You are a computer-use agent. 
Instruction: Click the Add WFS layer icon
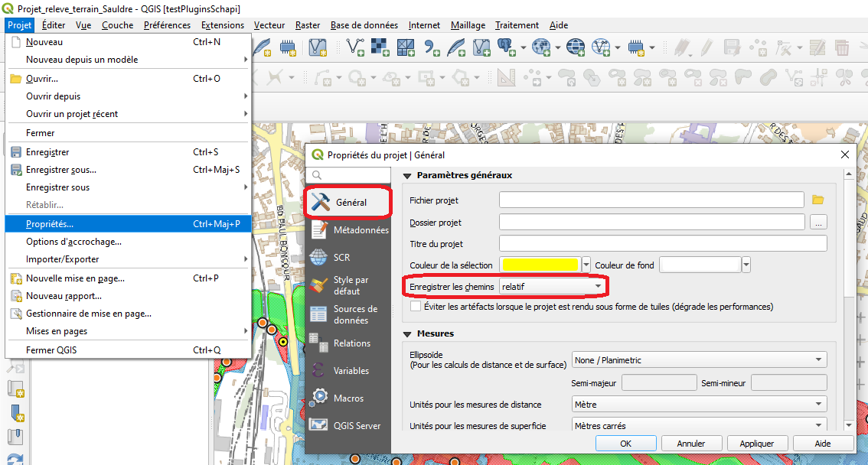tap(601, 47)
